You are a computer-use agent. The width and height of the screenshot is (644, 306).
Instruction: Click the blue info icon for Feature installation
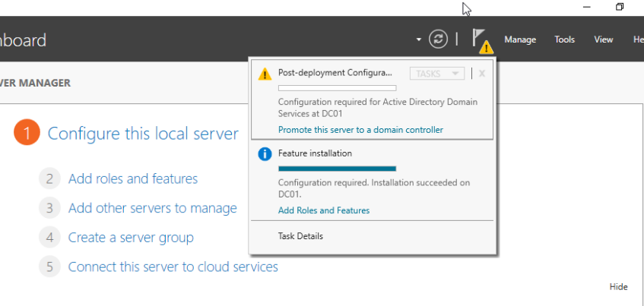[x=265, y=154]
